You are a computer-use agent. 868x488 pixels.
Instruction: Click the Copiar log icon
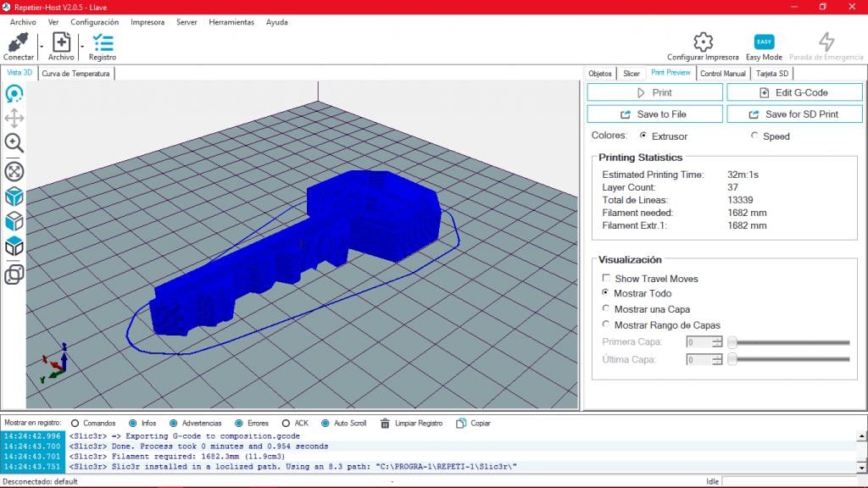coord(460,424)
